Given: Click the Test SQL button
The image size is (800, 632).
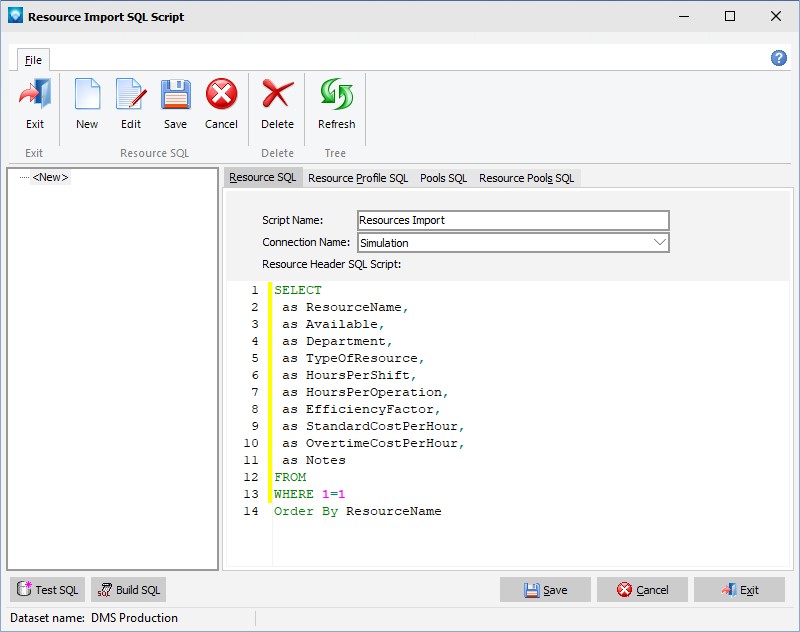Looking at the screenshot, I should tap(47, 590).
